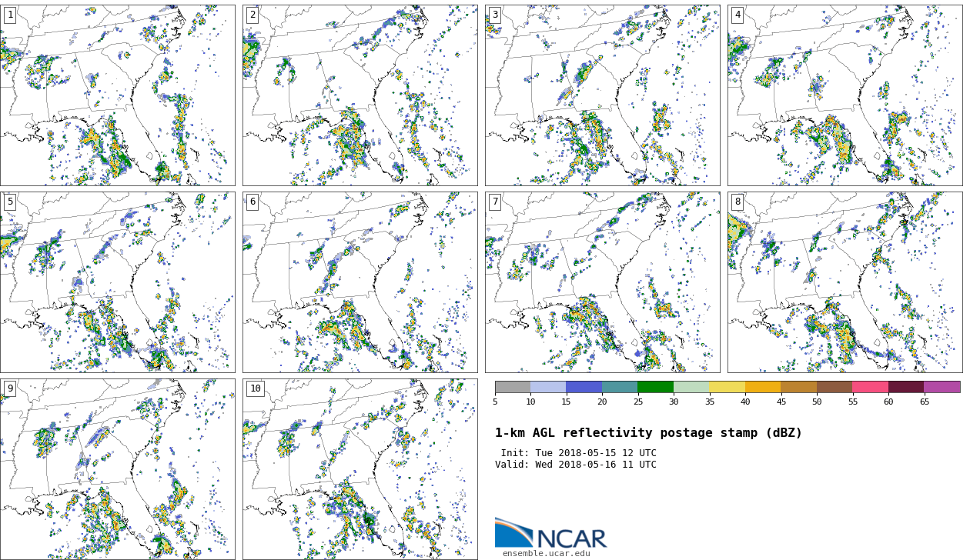Click the yellow 35-40 dBZ swatch
This screenshot has height=560, width=970.
[727, 387]
